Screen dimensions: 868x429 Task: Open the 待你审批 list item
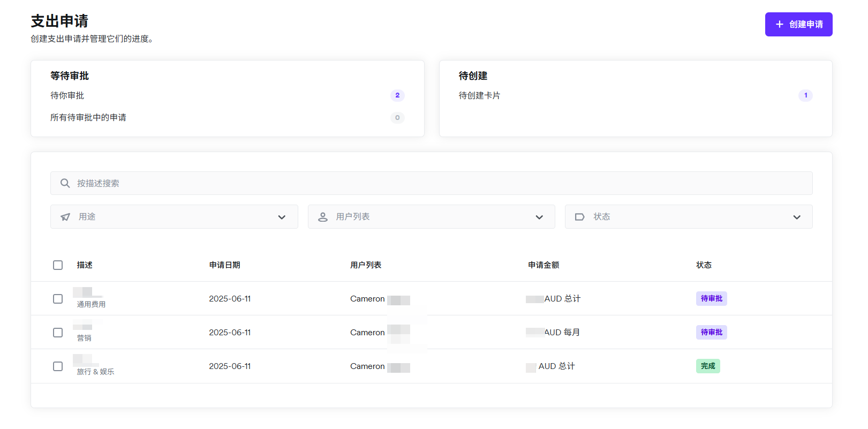[67, 95]
